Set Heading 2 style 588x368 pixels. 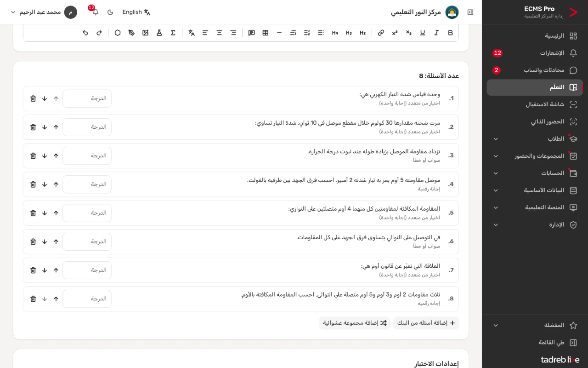362,33
